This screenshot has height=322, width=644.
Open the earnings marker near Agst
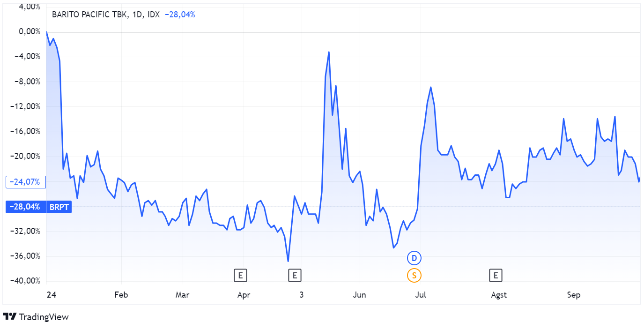point(496,275)
